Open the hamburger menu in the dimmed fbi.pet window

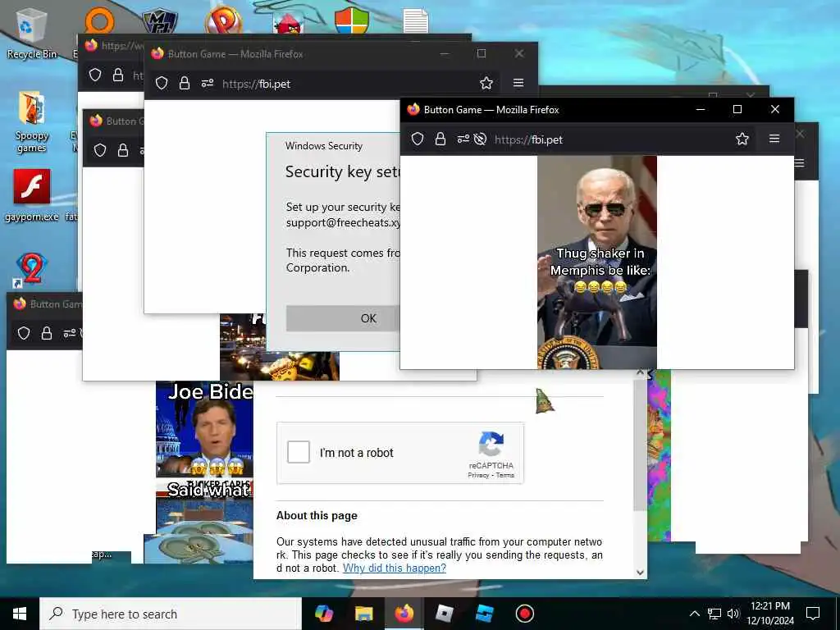coord(518,83)
